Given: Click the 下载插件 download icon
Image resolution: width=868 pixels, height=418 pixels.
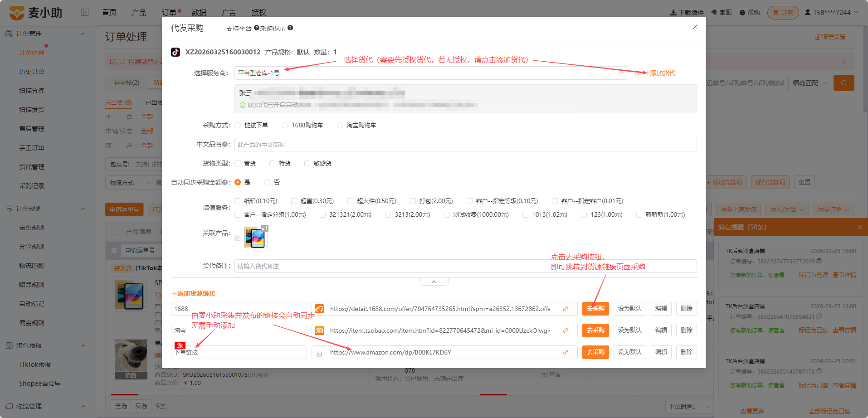Looking at the screenshot, I should [x=673, y=13].
